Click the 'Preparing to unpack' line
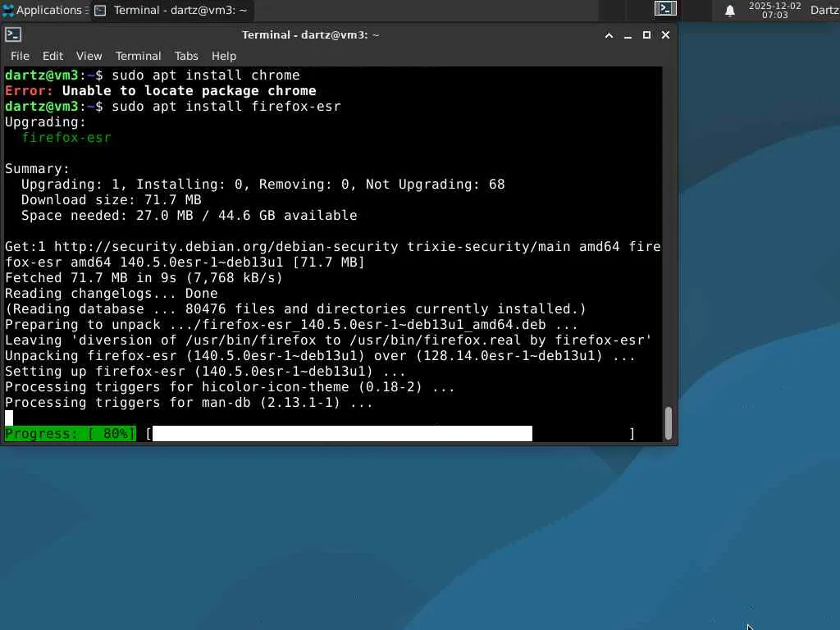 [x=291, y=325]
